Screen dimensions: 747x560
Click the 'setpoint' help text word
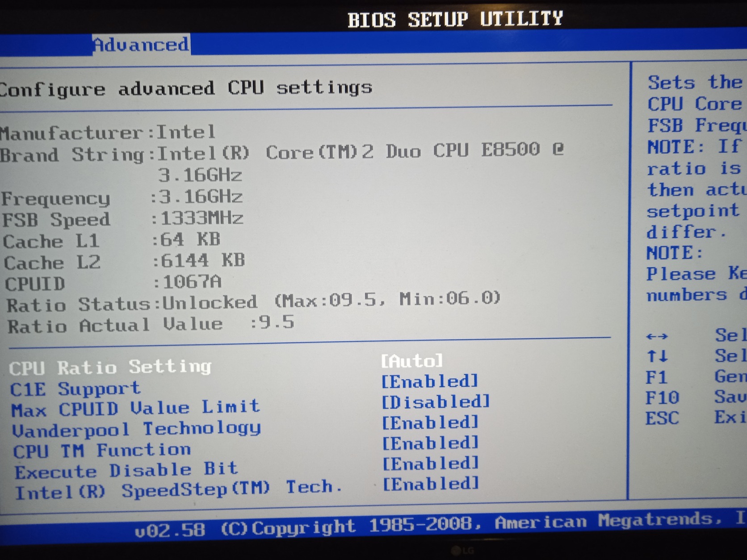[692, 211]
